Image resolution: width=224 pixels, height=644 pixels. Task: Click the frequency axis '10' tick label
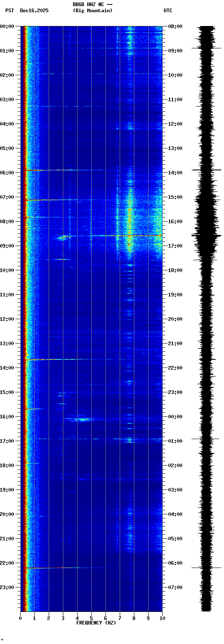162,618
